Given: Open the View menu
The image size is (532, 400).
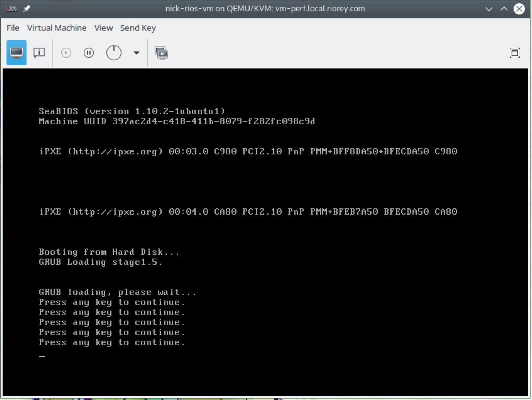Looking at the screenshot, I should tap(103, 28).
